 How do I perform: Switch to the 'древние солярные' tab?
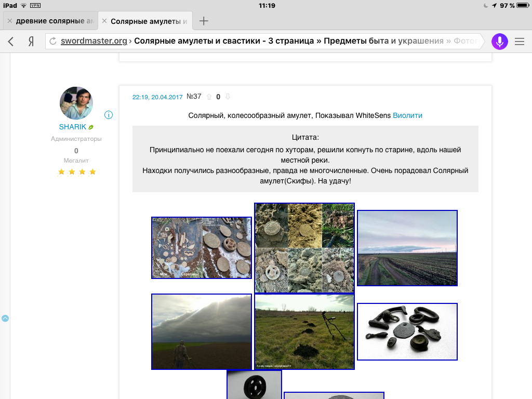55,21
